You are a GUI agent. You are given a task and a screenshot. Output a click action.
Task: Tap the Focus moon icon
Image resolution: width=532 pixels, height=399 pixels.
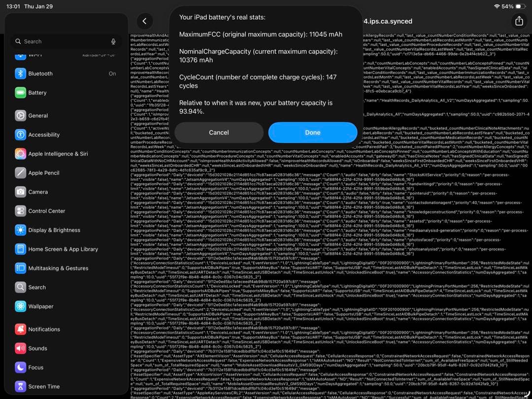coord(20,367)
